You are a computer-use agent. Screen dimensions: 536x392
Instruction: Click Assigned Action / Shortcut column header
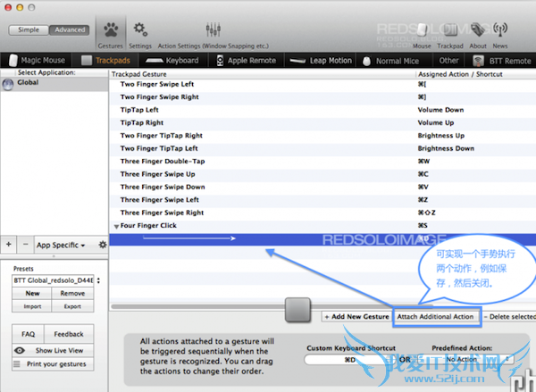[x=460, y=74]
